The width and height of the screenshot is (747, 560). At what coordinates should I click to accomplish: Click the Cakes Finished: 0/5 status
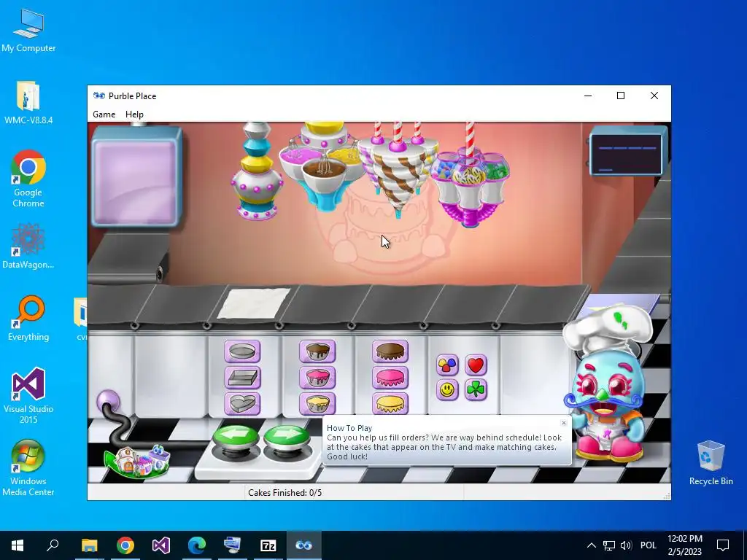[285, 493]
